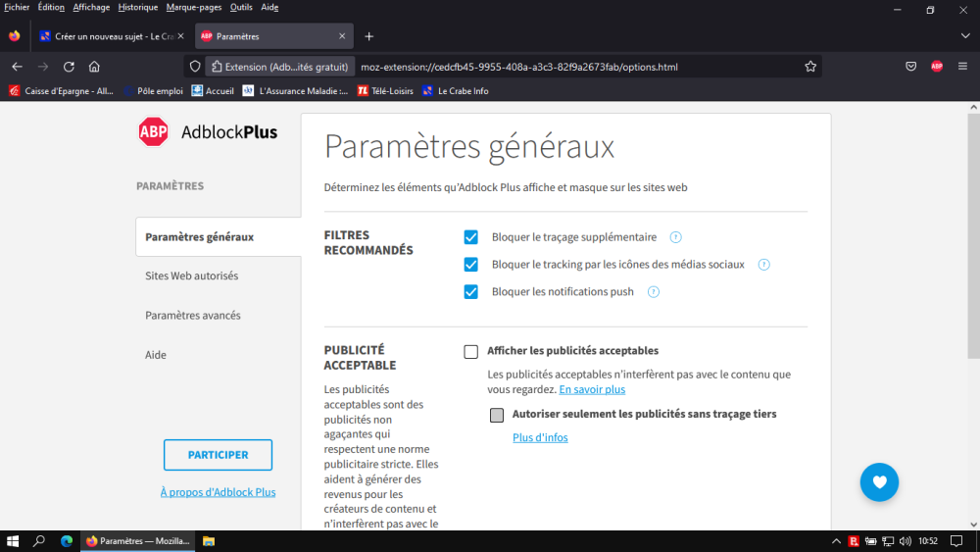980x552 pixels.
Task: Click the tracking protection shield icon
Action: click(x=195, y=67)
